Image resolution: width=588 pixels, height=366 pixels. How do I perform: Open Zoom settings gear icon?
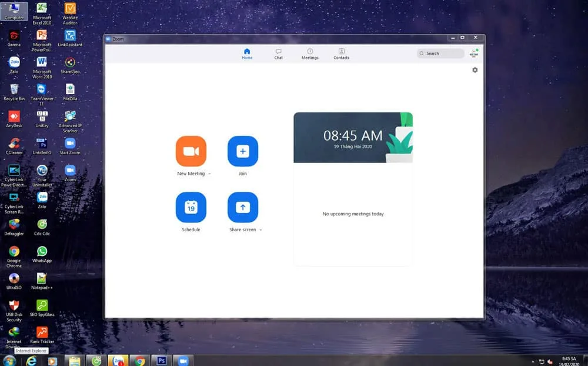pyautogui.click(x=475, y=70)
